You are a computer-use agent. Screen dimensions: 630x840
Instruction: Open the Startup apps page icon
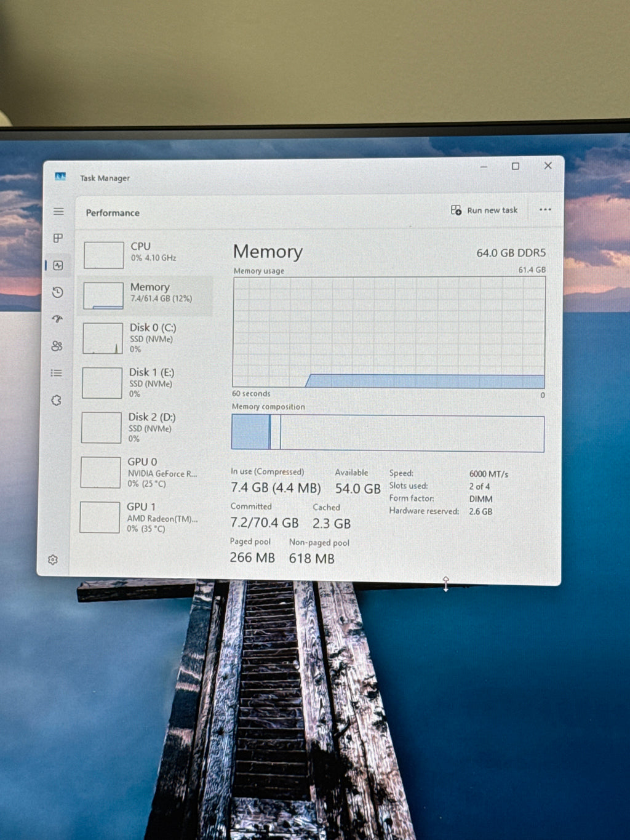[57, 319]
